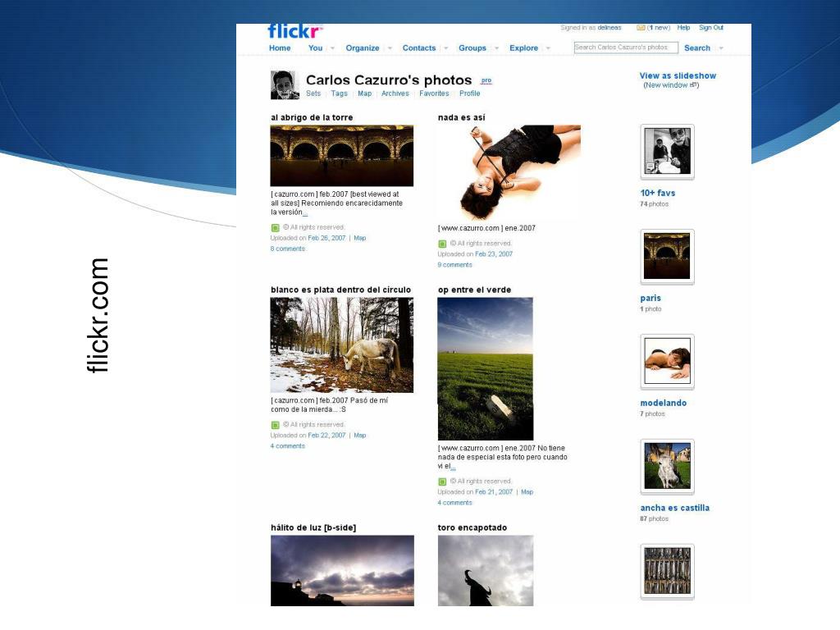Open the last set thumbnail below ancha es castilla
The image size is (840, 630).
[x=668, y=572]
